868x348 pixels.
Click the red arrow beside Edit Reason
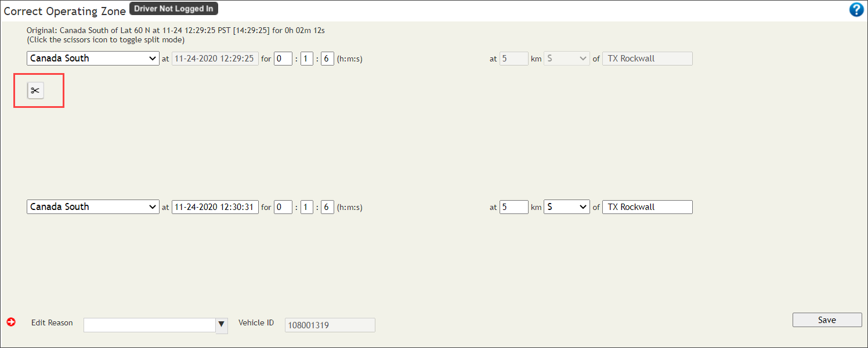11,322
